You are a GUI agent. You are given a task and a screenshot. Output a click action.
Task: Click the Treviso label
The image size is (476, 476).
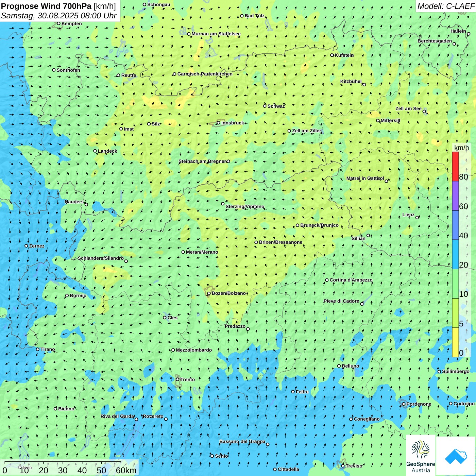[354, 466]
